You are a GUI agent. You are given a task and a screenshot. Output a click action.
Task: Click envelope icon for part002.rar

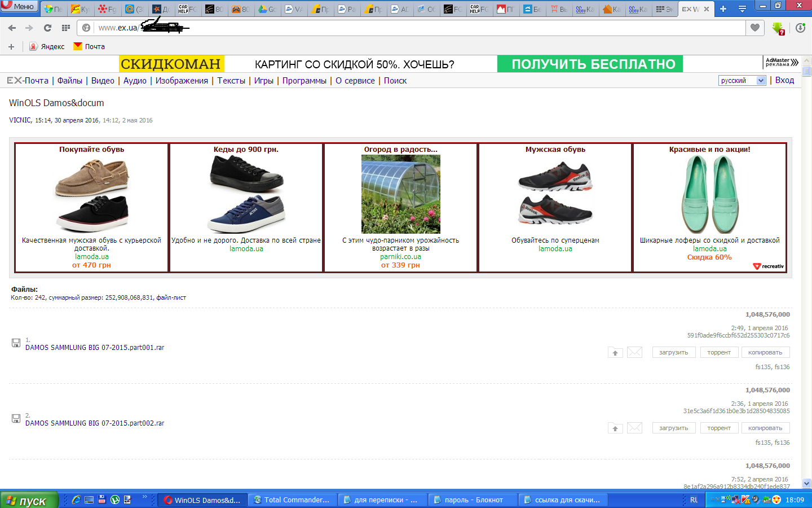pos(634,428)
